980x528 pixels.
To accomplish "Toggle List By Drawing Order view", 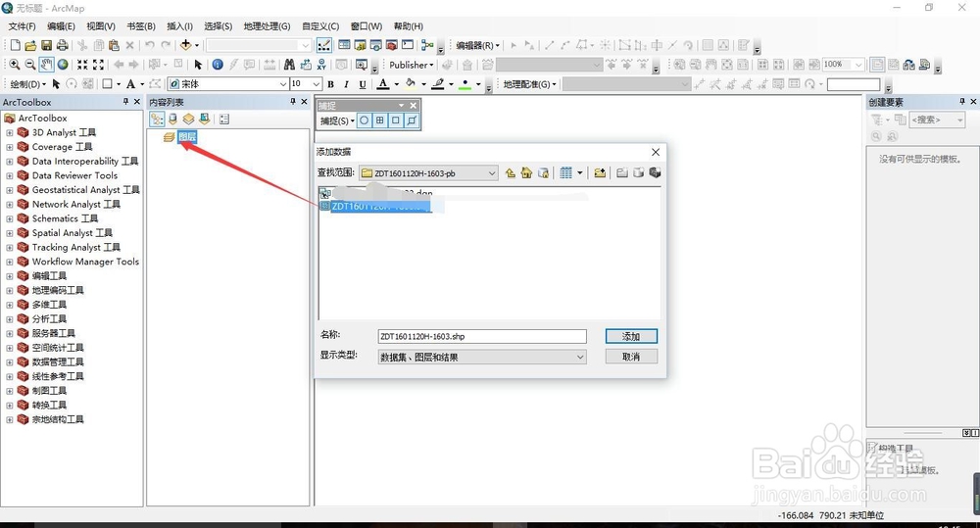I will pyautogui.click(x=157, y=119).
